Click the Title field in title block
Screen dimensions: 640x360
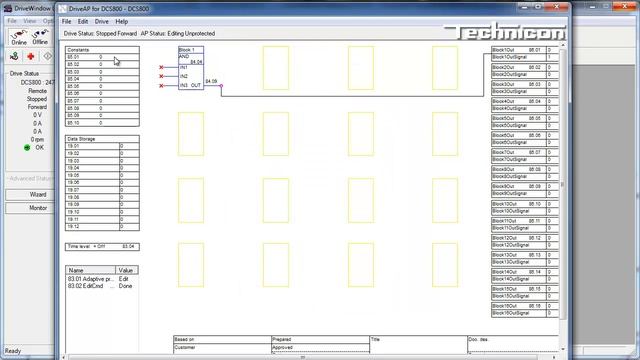coord(418,344)
